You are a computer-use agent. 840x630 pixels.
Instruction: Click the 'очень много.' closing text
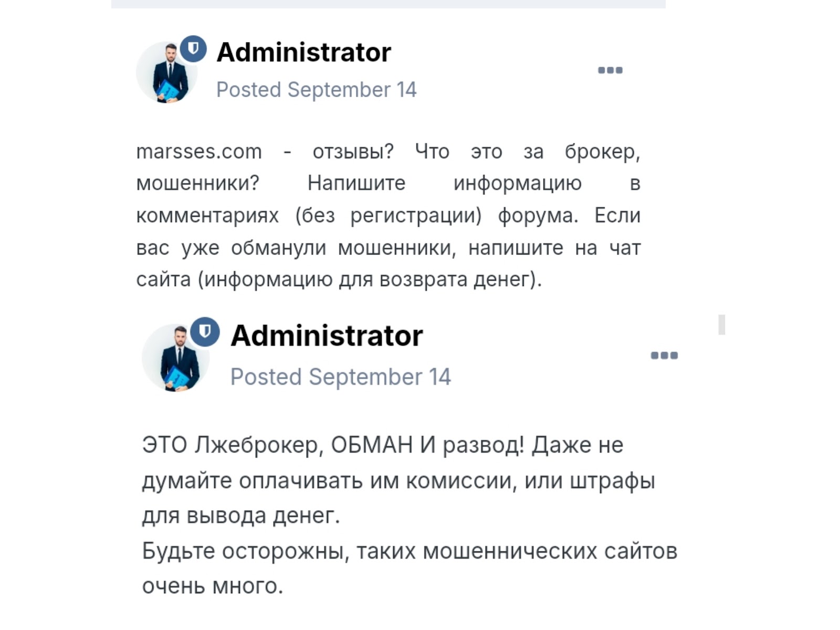click(213, 586)
